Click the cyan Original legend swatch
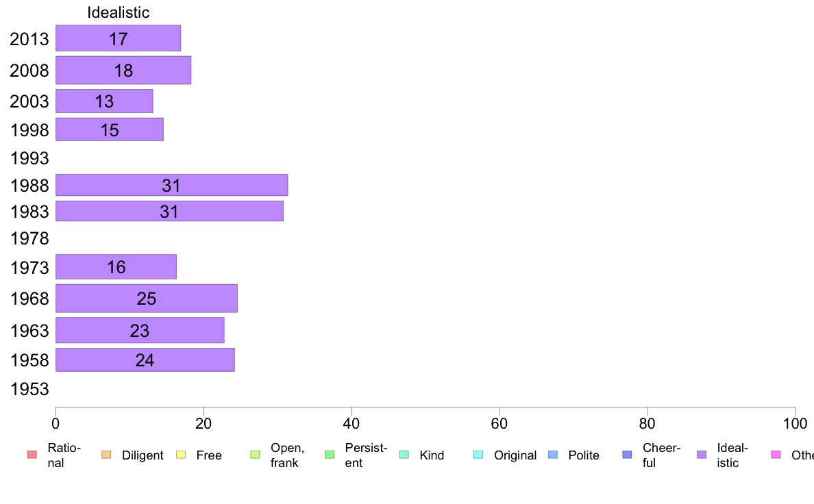This screenshot has height=504, width=814. pyautogui.click(x=479, y=455)
